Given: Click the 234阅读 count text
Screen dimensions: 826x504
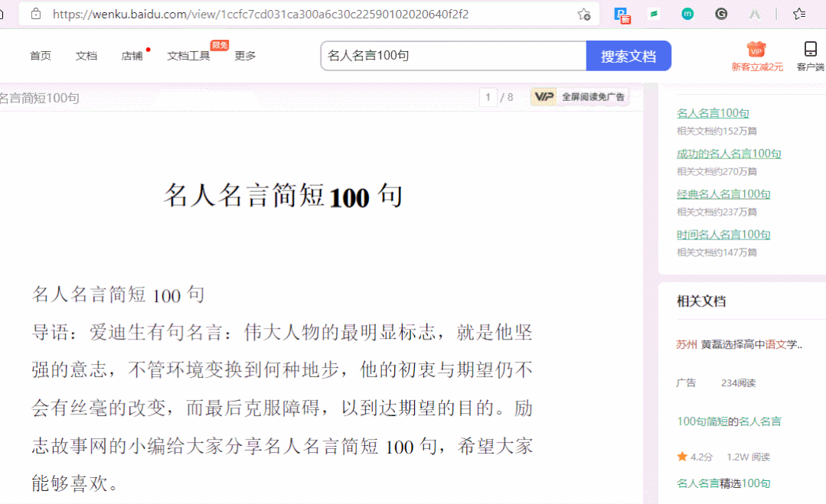Looking at the screenshot, I should 738,383.
